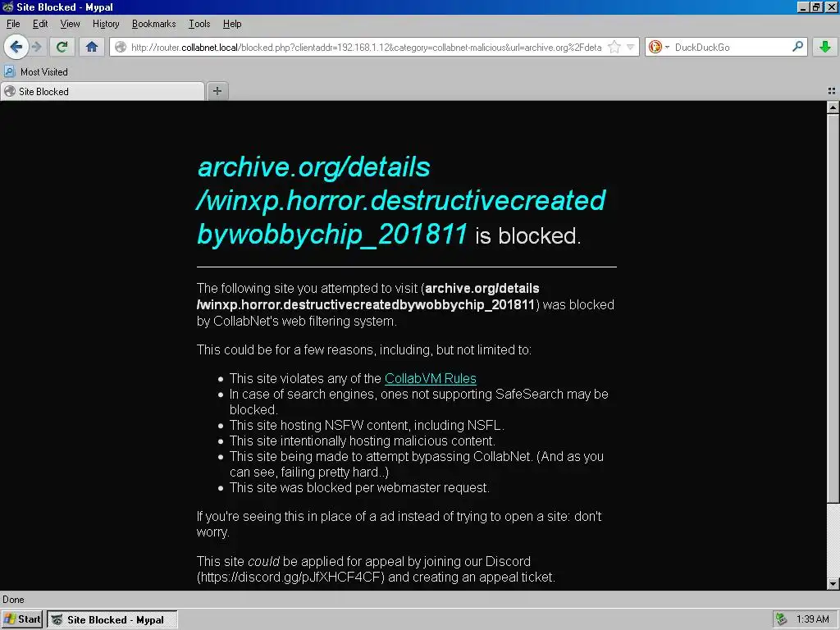Open the Bookmarks menu
840x630 pixels.
point(153,24)
